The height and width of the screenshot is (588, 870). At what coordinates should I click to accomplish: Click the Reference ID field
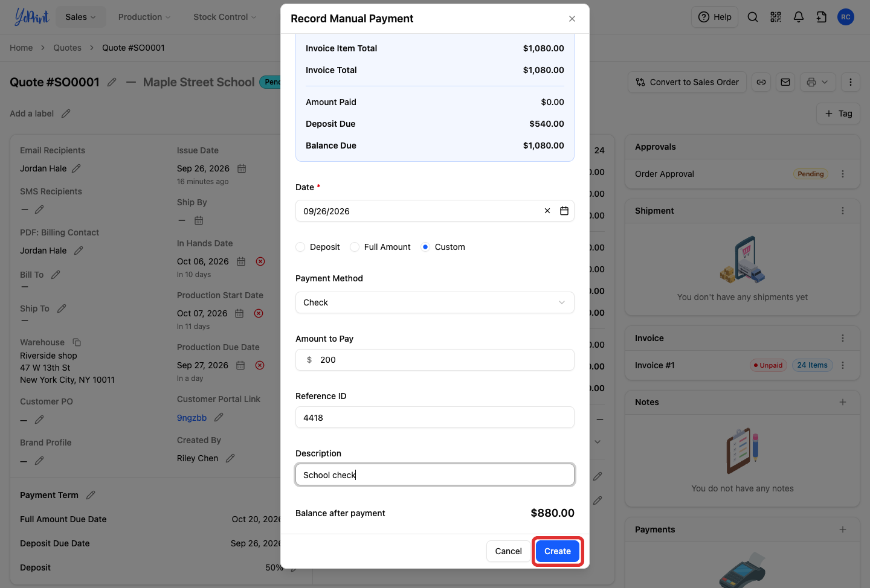pyautogui.click(x=435, y=418)
